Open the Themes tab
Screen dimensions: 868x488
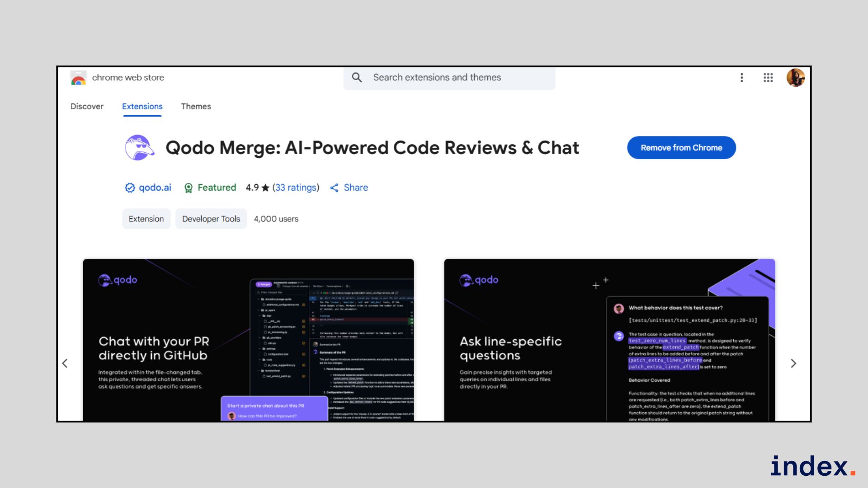[x=196, y=106]
